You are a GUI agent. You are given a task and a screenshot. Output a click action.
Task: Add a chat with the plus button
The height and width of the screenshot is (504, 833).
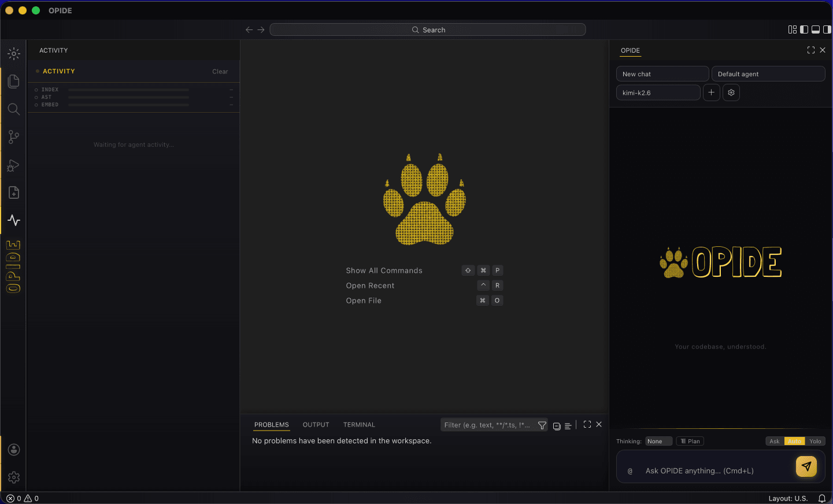[712, 92]
